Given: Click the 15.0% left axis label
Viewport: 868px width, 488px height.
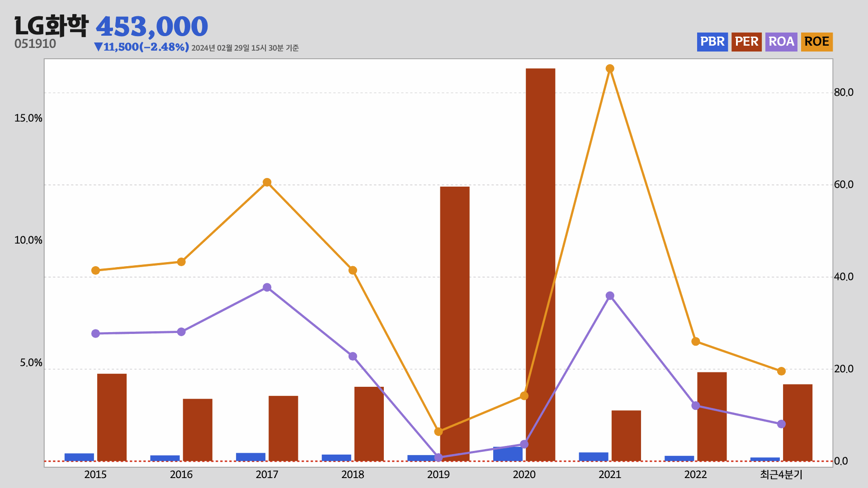Looking at the screenshot, I should 28,118.
